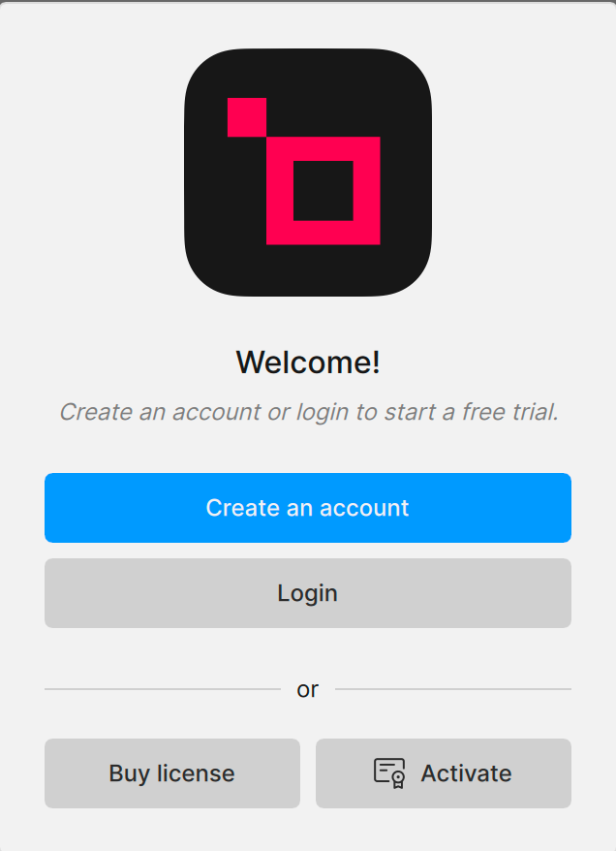Open the Buy license page

172,773
